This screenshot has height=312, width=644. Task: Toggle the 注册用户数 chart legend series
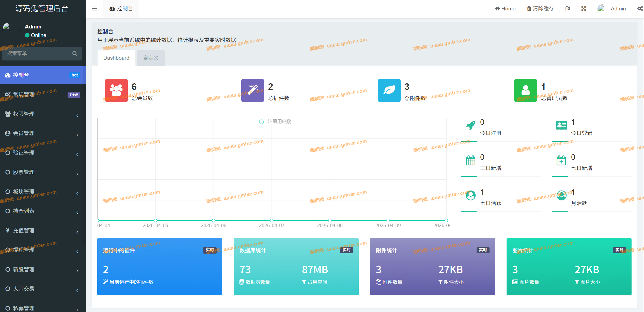pos(274,122)
